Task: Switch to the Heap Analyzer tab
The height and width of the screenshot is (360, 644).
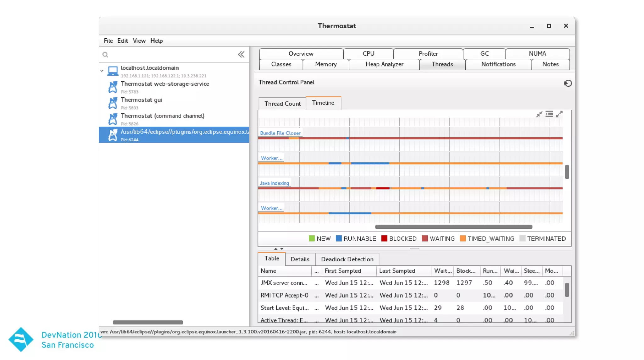Action: (x=384, y=64)
